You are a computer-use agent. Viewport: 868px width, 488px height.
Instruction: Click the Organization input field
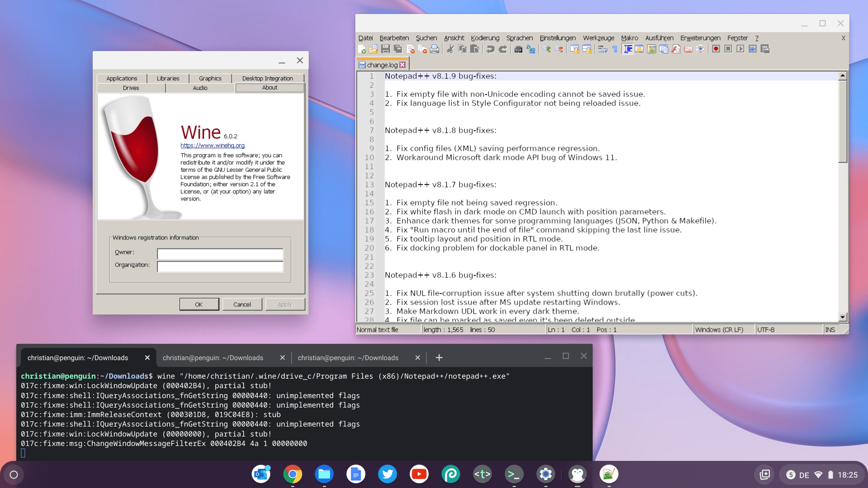point(220,267)
